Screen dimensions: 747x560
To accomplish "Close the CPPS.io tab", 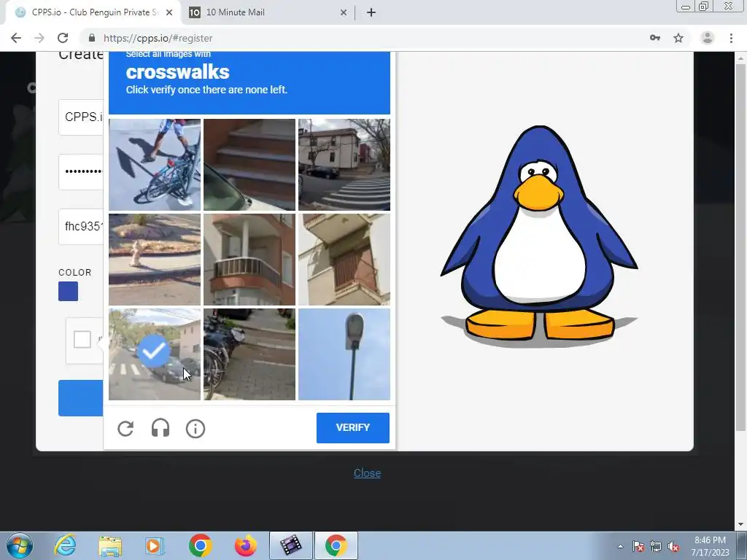I will click(169, 13).
